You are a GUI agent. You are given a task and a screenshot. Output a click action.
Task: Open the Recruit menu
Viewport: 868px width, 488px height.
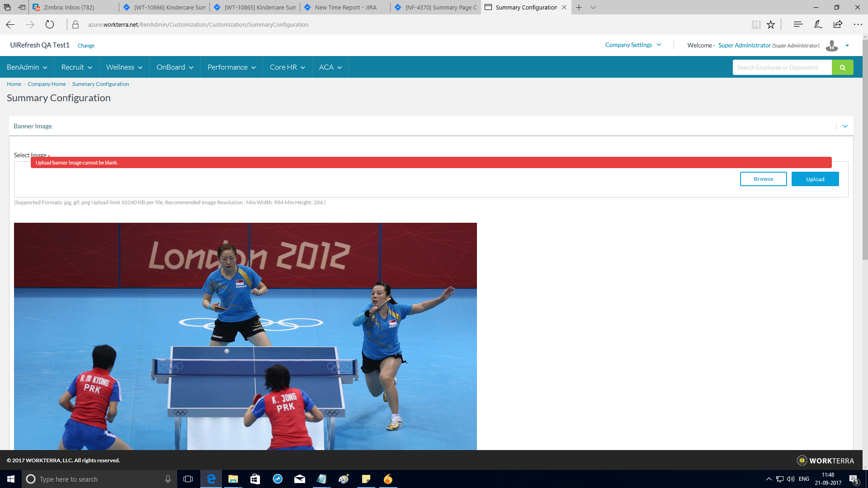coord(77,67)
